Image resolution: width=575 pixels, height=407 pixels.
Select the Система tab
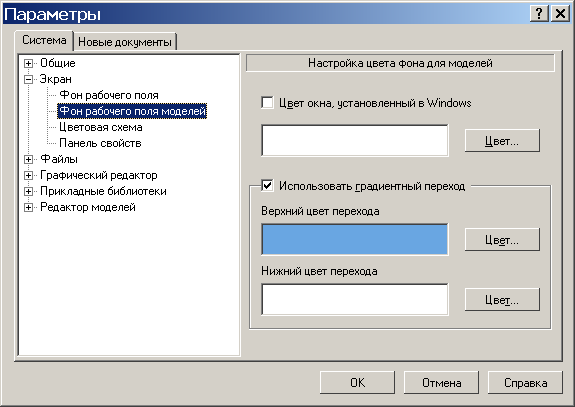click(x=44, y=40)
